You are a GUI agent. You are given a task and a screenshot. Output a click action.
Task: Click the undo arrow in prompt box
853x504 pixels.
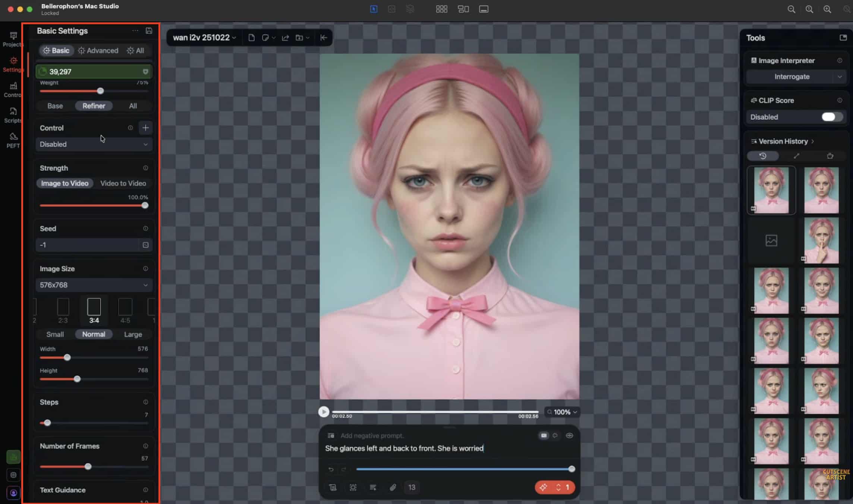[331, 469]
